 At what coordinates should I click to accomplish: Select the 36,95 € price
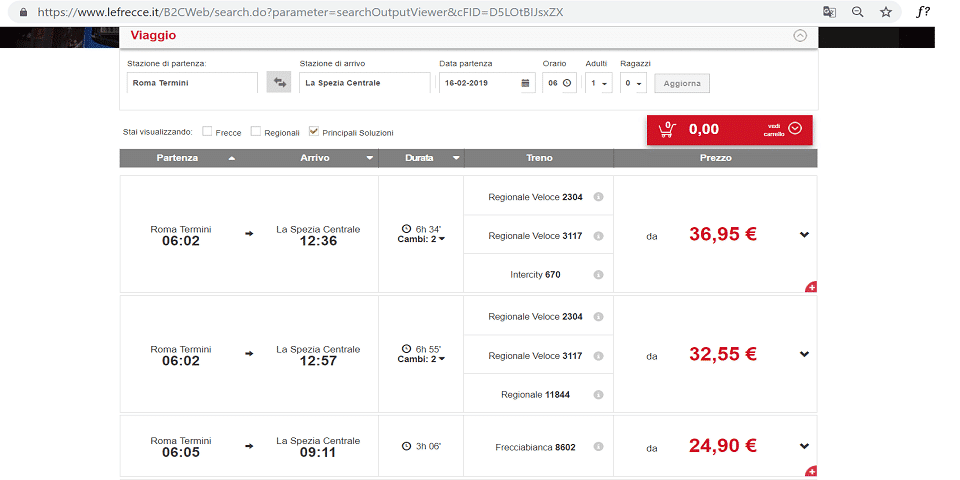pyautogui.click(x=723, y=234)
